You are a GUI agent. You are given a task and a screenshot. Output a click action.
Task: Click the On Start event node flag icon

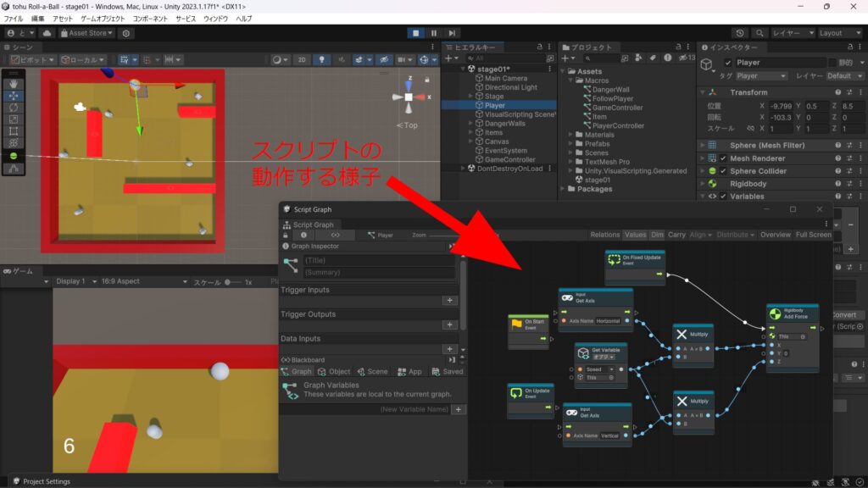[516, 324]
